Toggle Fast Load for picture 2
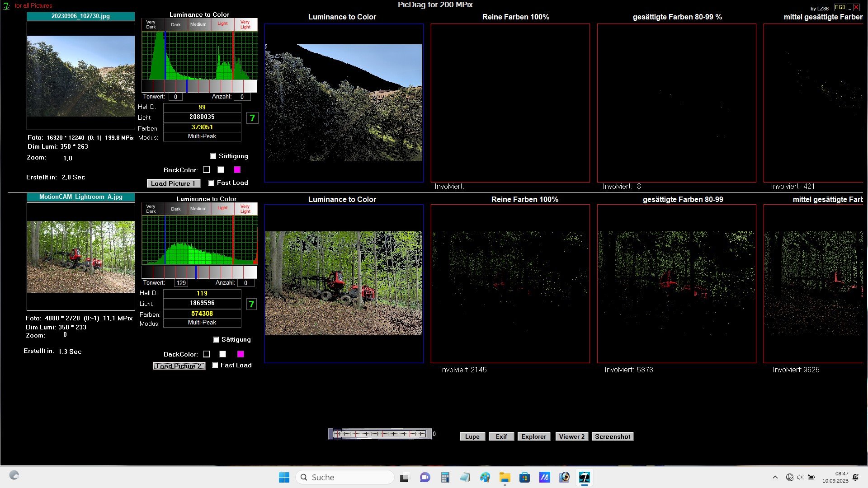The width and height of the screenshot is (868, 488). [x=215, y=366]
